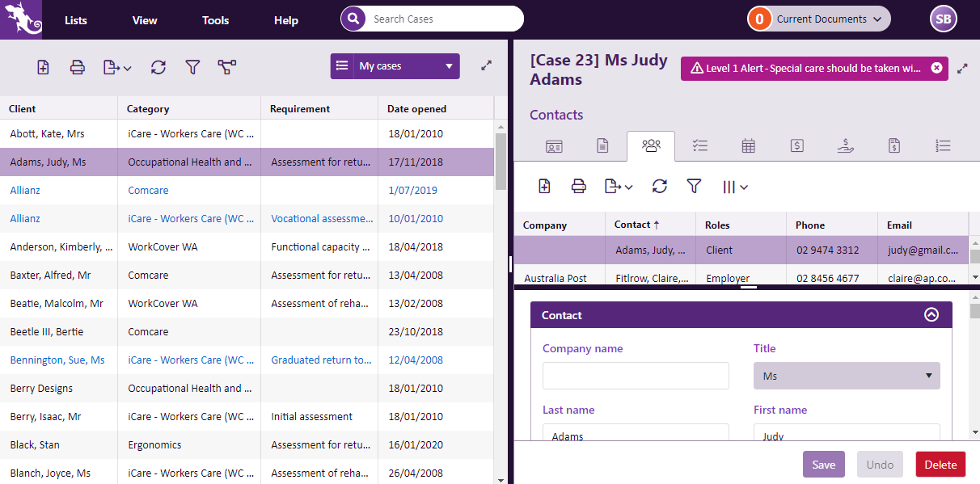This screenshot has height=484, width=980.
Task: Open the My cases dropdown
Action: [x=395, y=66]
